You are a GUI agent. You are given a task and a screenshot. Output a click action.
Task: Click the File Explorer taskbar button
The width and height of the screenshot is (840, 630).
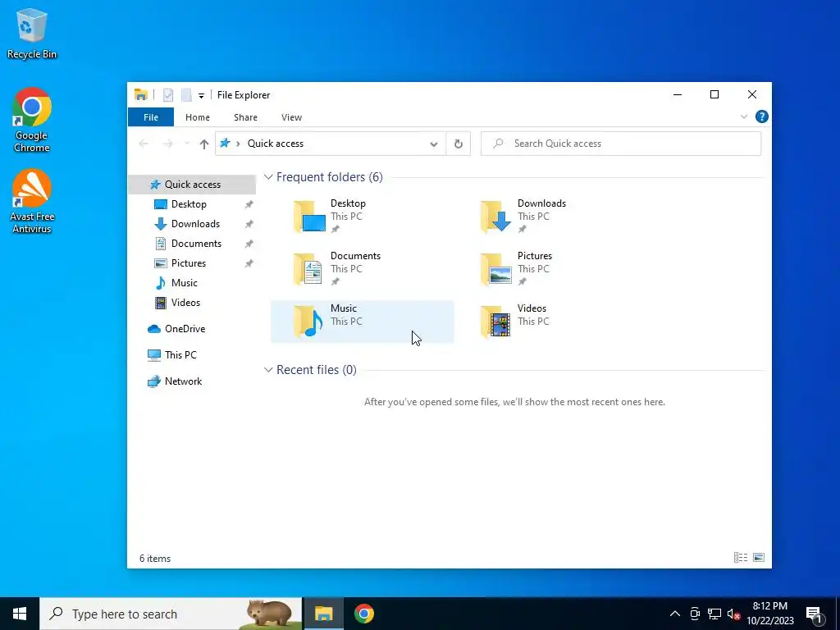click(323, 614)
